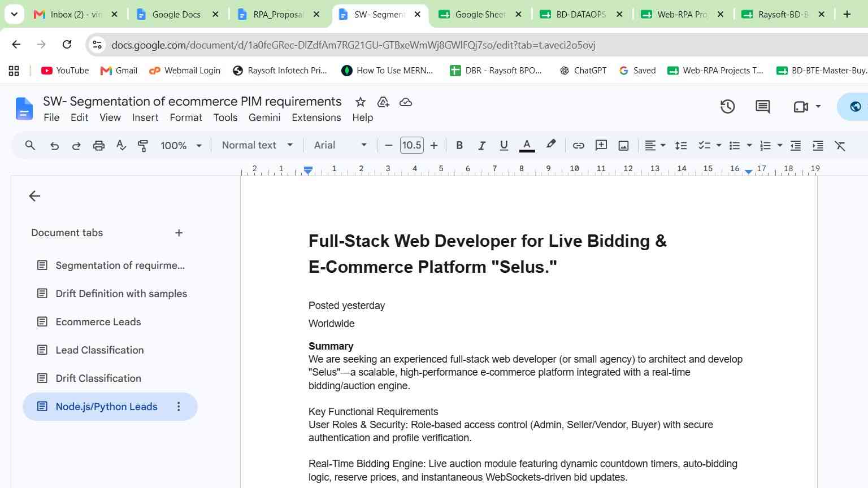
Task: Open the comments panel icon
Action: pos(762,106)
